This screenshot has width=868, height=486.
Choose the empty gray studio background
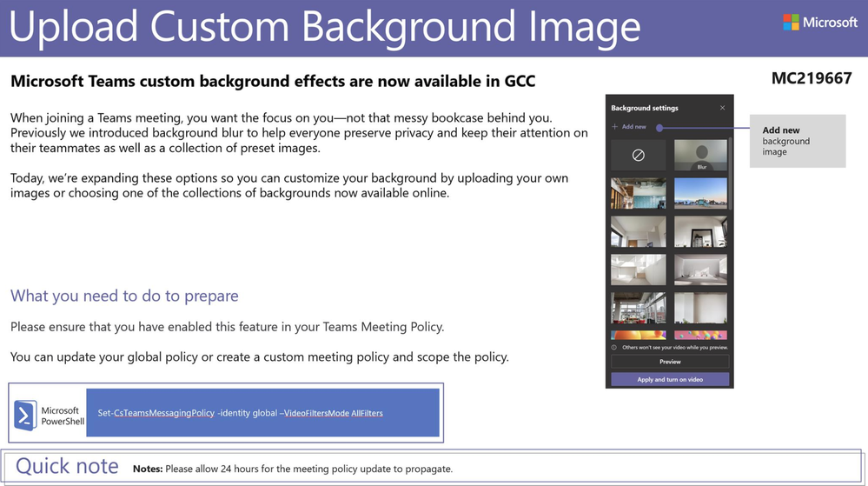pos(701,270)
